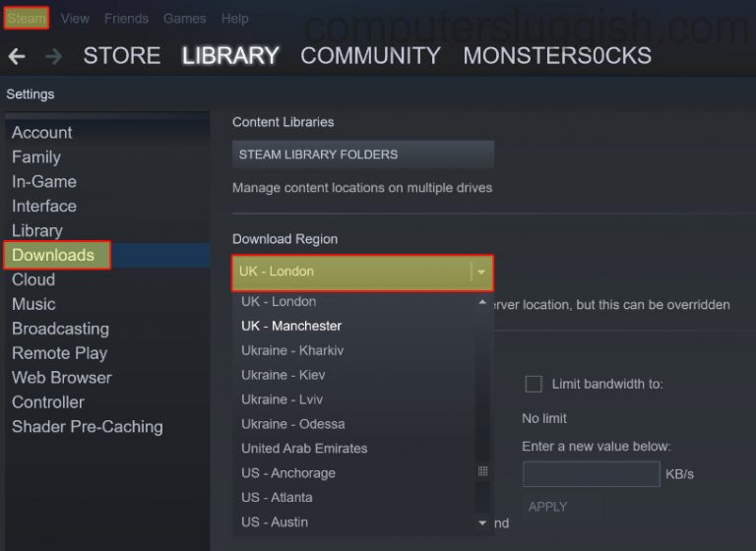Go back with the left arrow
756x551 pixels.
click(x=17, y=56)
